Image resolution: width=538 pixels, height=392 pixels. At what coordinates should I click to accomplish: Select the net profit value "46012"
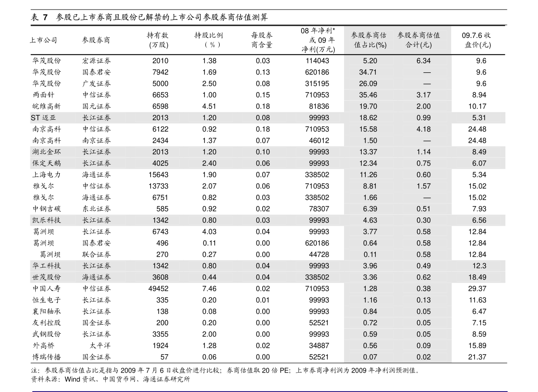[319, 141]
